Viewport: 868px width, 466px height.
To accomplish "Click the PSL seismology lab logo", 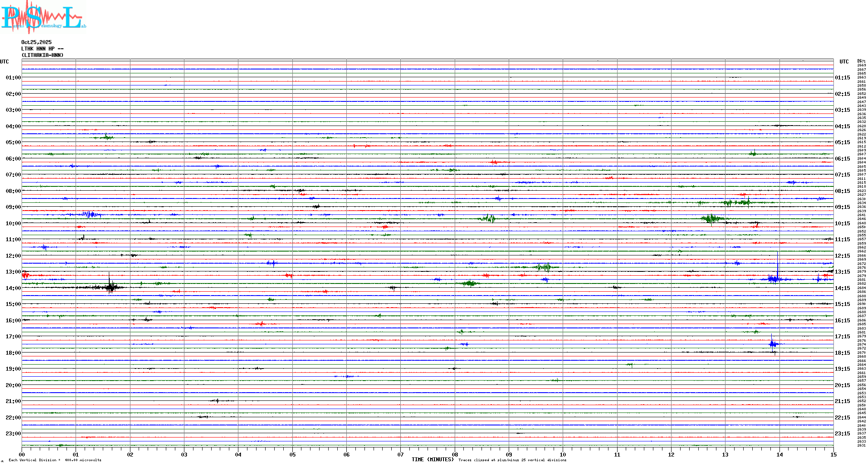I will (42, 16).
